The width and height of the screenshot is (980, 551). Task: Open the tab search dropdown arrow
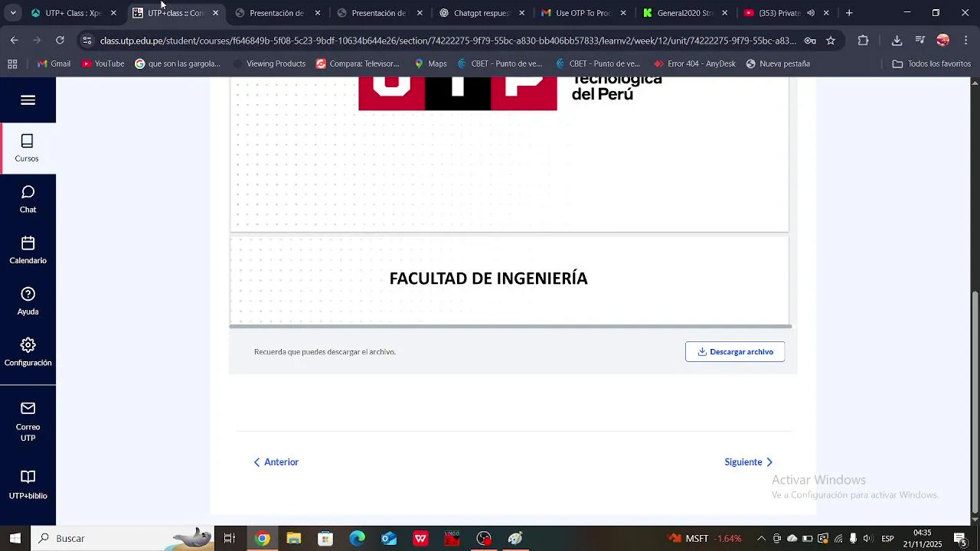pyautogui.click(x=13, y=13)
